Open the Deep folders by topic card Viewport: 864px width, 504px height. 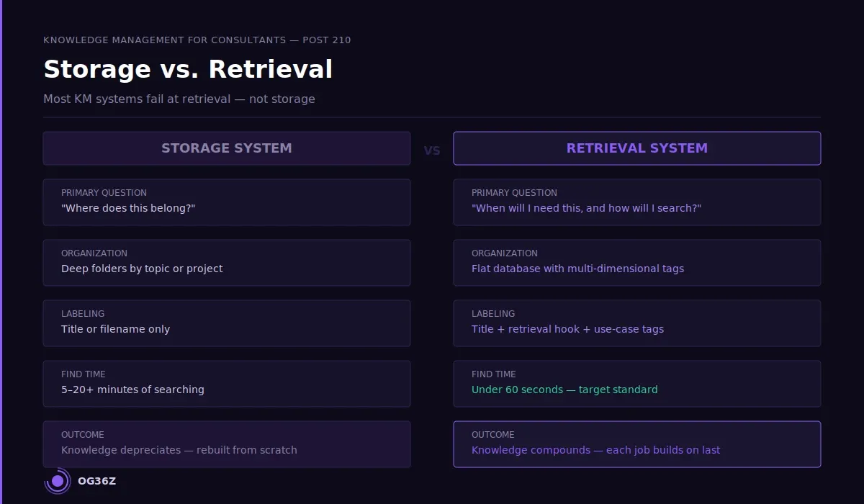coord(226,263)
